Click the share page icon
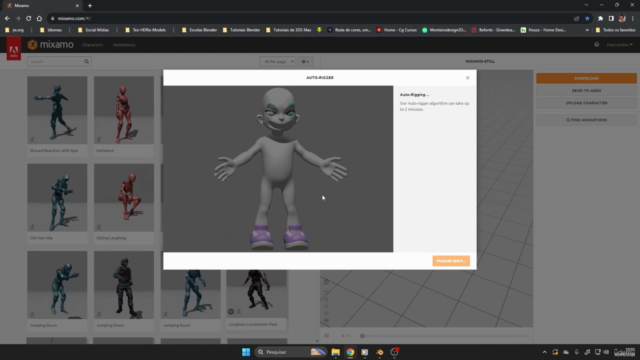 [x=576, y=18]
